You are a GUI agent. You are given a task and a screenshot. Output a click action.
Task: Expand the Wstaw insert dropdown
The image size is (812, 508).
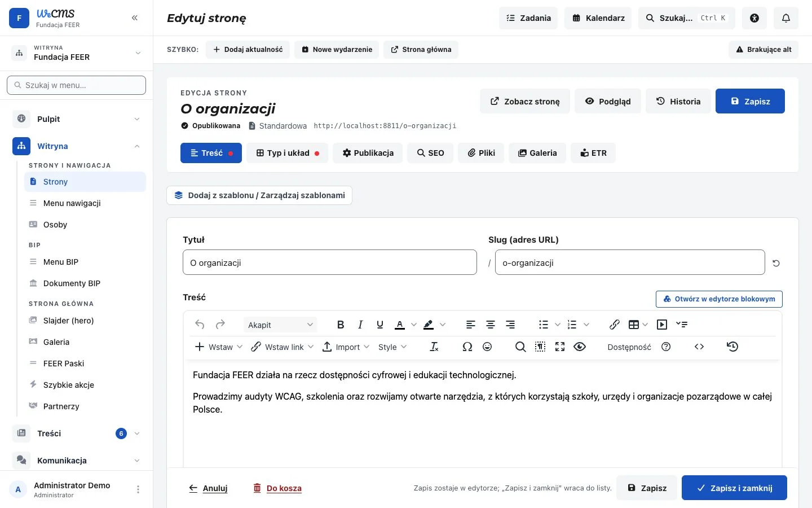219,347
